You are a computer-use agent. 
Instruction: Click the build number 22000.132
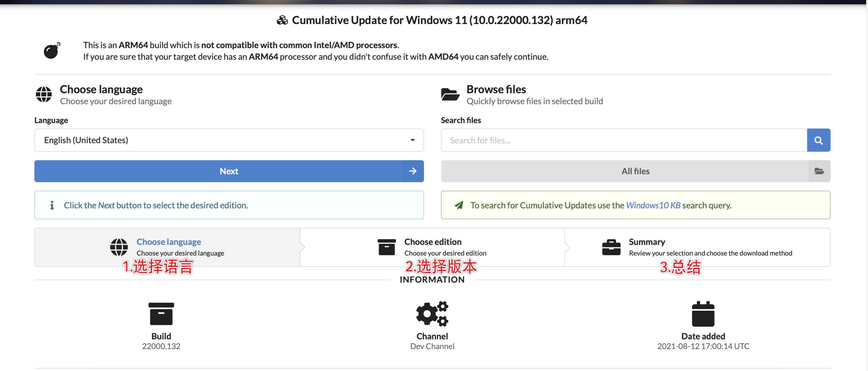tap(161, 346)
